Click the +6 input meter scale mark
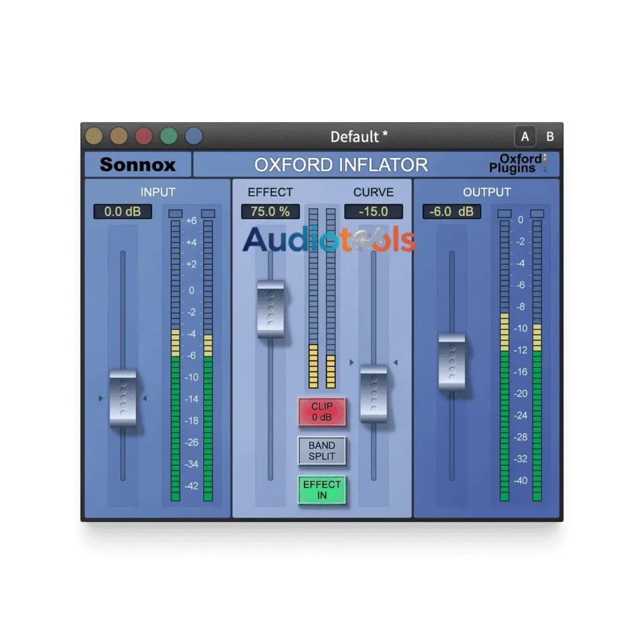This screenshot has height=644, width=644. click(x=191, y=221)
